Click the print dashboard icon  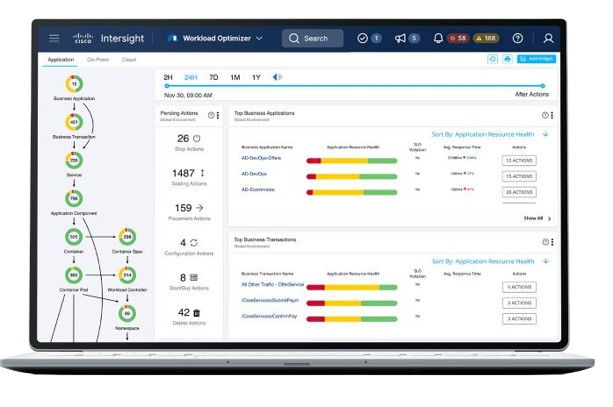pyautogui.click(x=507, y=59)
